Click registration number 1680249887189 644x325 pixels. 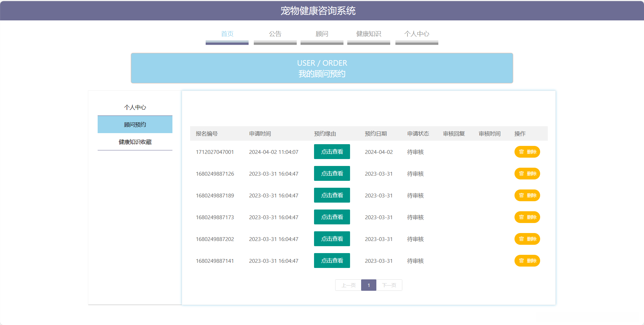pyautogui.click(x=215, y=196)
